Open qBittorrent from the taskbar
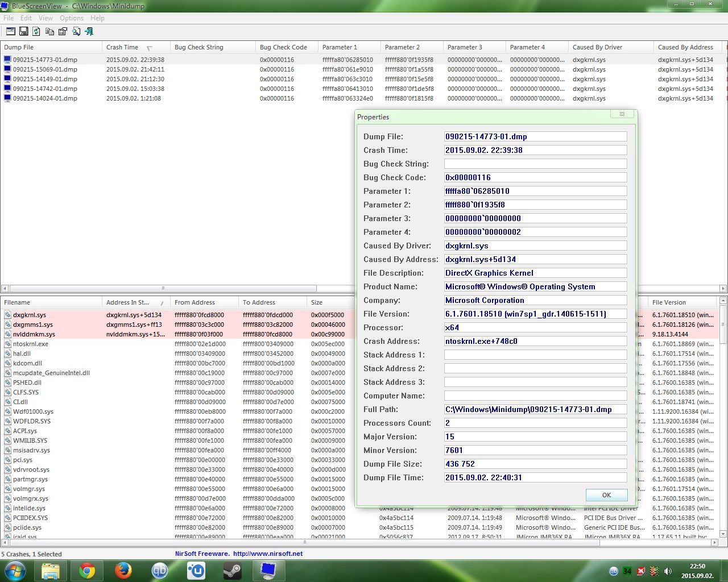This screenshot has height=582, width=728. [160, 571]
